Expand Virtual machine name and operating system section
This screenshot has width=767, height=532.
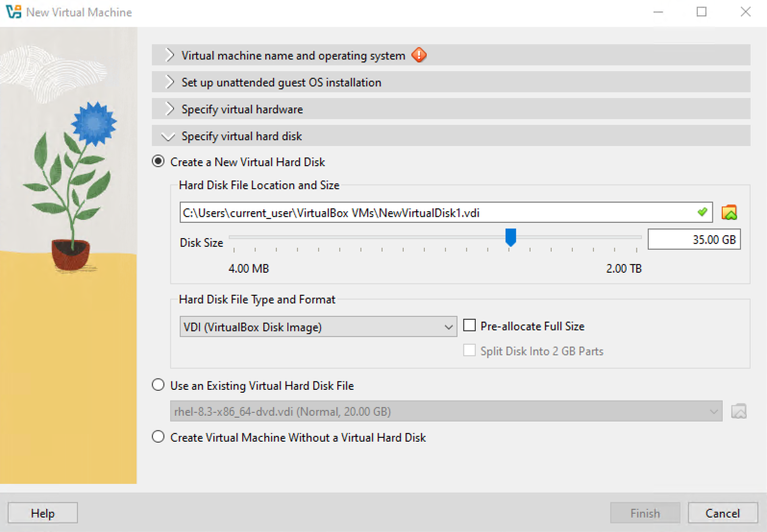(451, 55)
